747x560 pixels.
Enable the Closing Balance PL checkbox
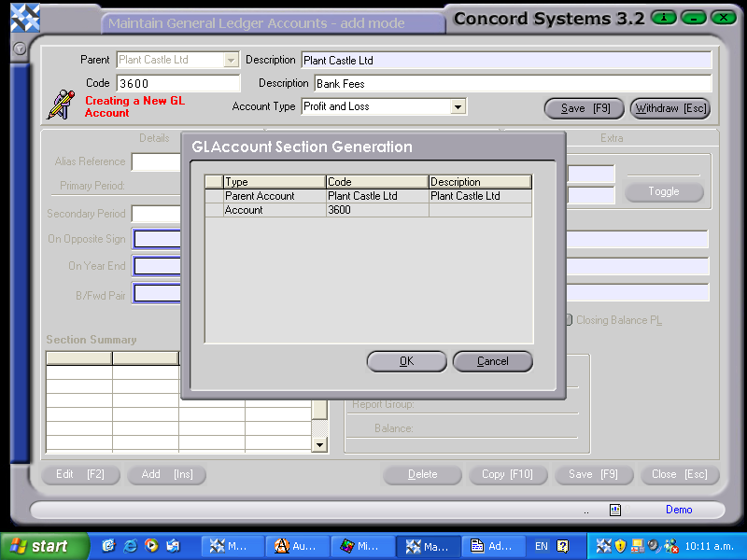coord(568,320)
